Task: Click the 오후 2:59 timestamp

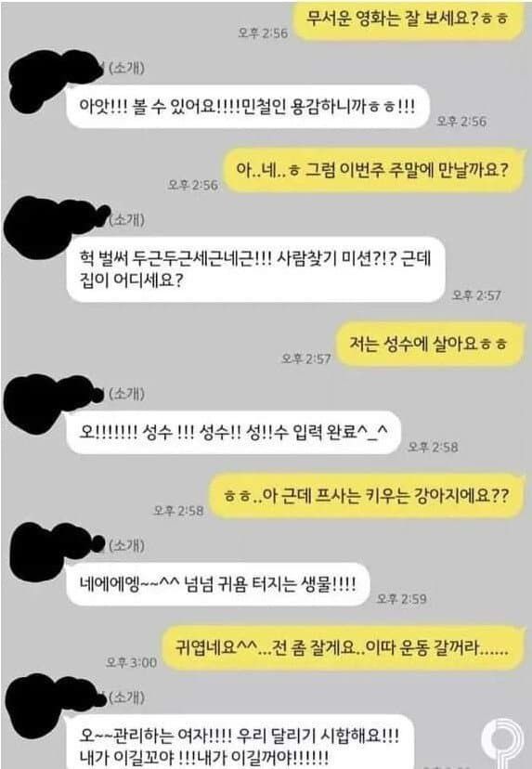Action: pyautogui.click(x=402, y=598)
